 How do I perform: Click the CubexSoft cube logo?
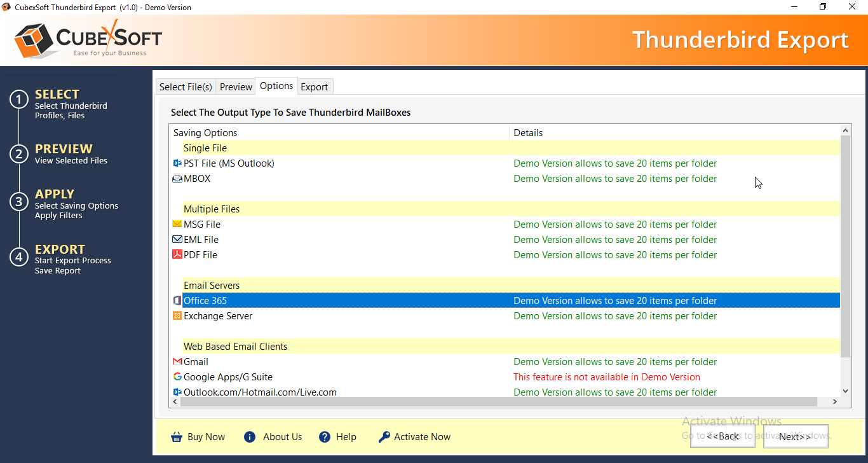pos(34,40)
